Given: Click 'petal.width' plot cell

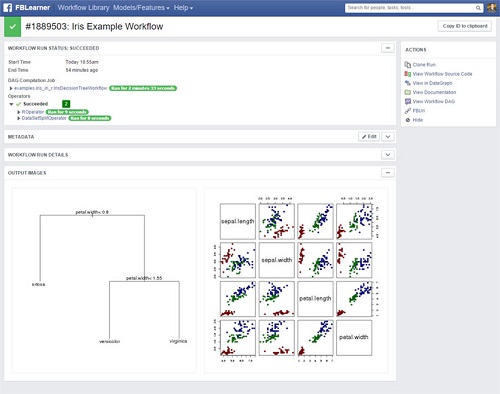Looking at the screenshot, I should click(x=354, y=337).
